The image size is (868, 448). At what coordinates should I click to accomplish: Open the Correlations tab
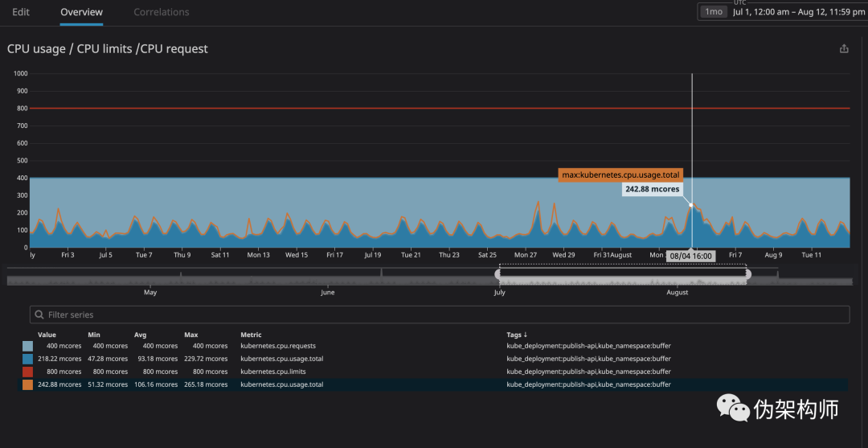161,11
